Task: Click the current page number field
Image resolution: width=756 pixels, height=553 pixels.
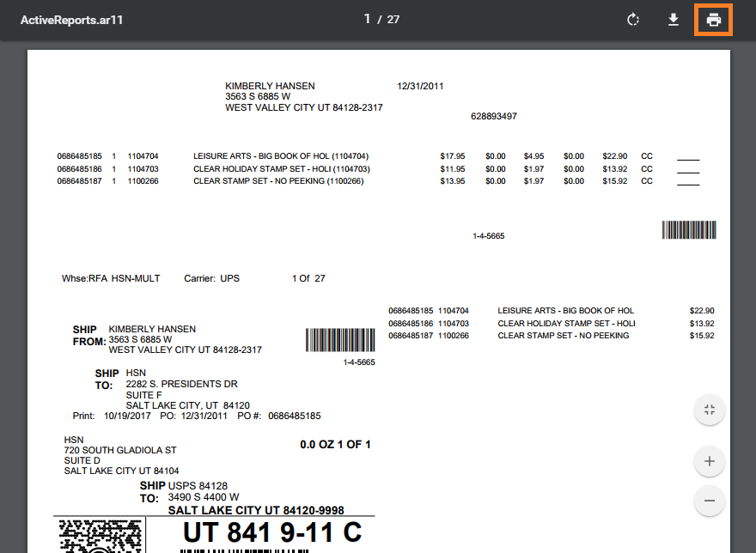Action: 367,19
